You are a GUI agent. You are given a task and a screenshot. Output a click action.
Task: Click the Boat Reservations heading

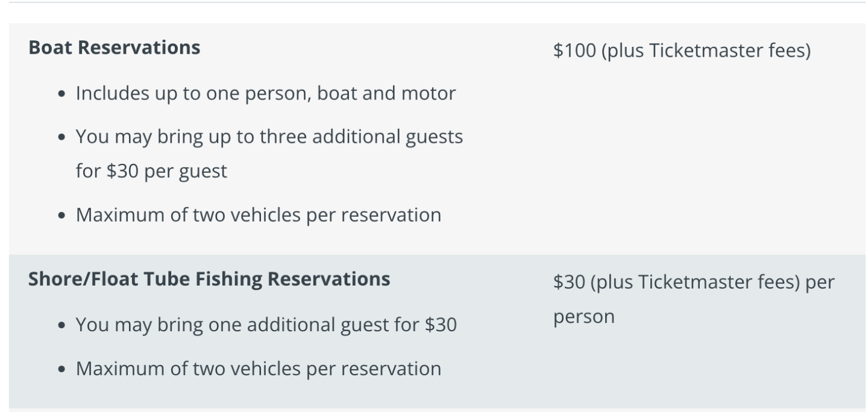point(115,48)
